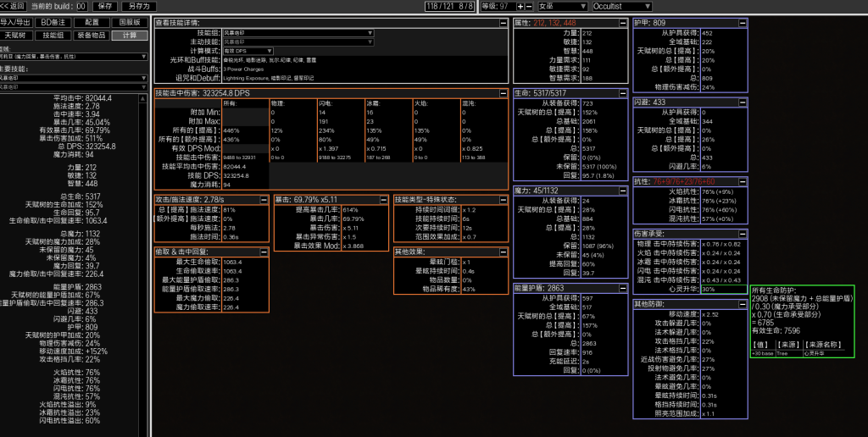Collapse the 抗性 resistances section
Image resolution: width=868 pixels, height=437 pixels.
point(743,181)
